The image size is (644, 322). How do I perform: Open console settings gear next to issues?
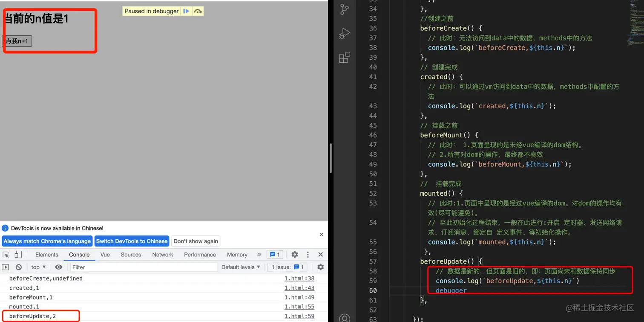(x=321, y=267)
